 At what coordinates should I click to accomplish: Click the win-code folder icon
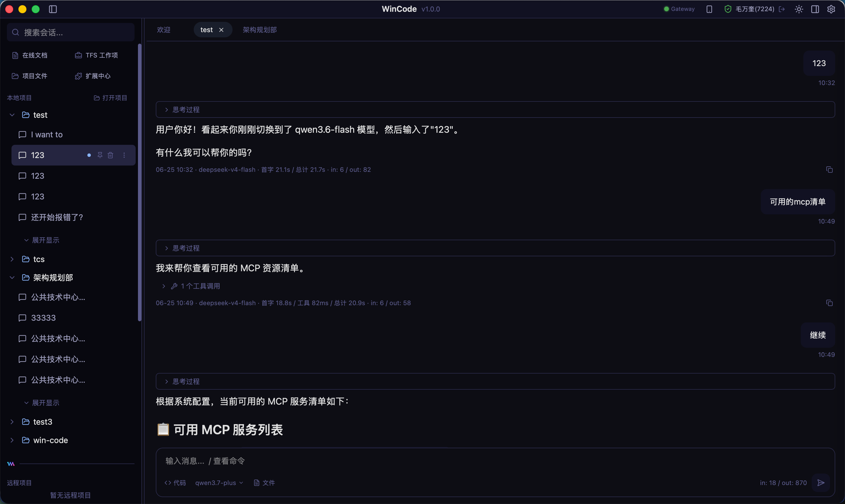pos(26,440)
